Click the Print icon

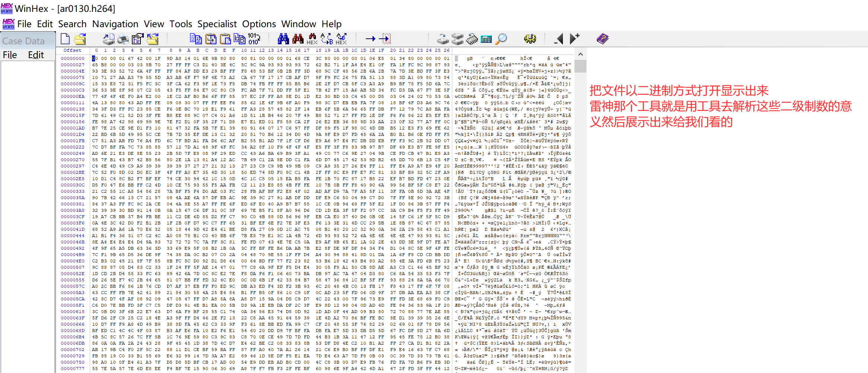123,39
